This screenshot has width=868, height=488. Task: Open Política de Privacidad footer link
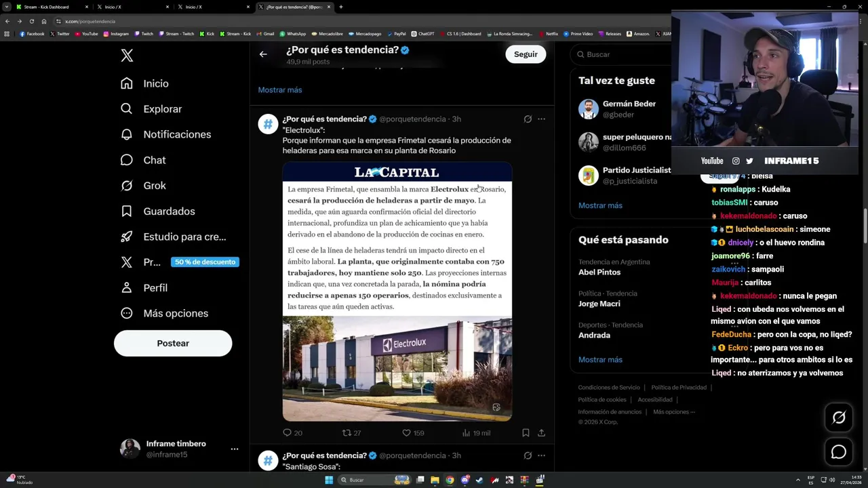pyautogui.click(x=679, y=388)
